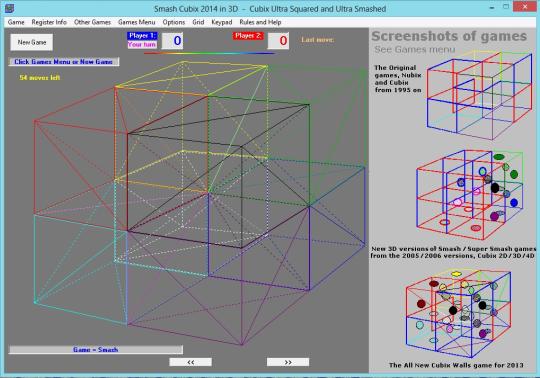Click the 'New 3D versions of Smash' caption
Screen dimensions: 540x378
pos(453,252)
